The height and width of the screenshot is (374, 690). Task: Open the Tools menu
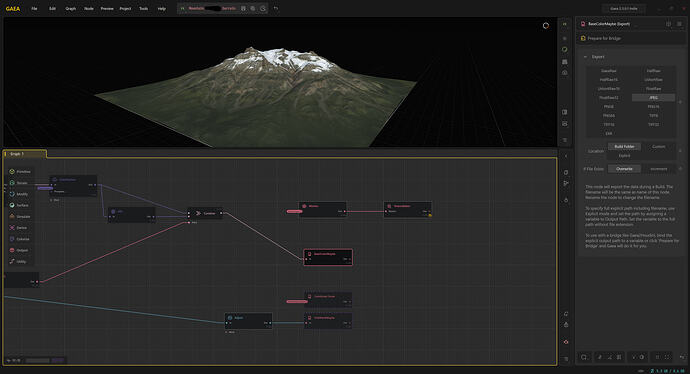(x=143, y=8)
